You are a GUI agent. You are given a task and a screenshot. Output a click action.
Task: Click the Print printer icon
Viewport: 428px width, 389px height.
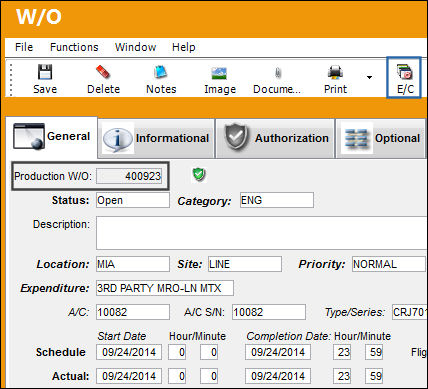click(335, 72)
